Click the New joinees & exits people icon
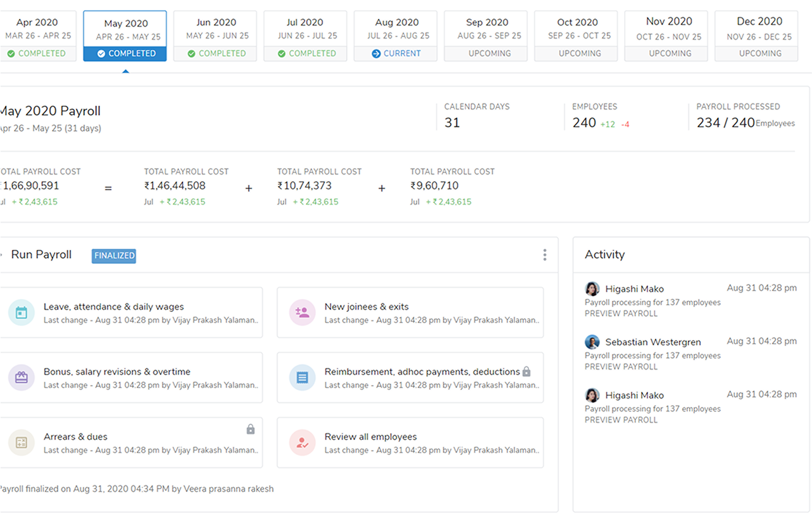The image size is (812, 516). click(x=302, y=313)
